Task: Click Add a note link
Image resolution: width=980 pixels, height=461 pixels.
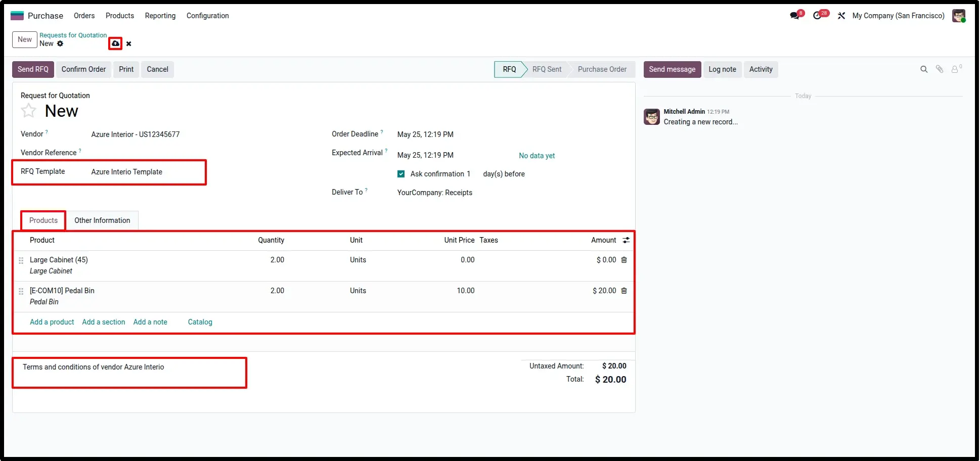Action: 150,322
